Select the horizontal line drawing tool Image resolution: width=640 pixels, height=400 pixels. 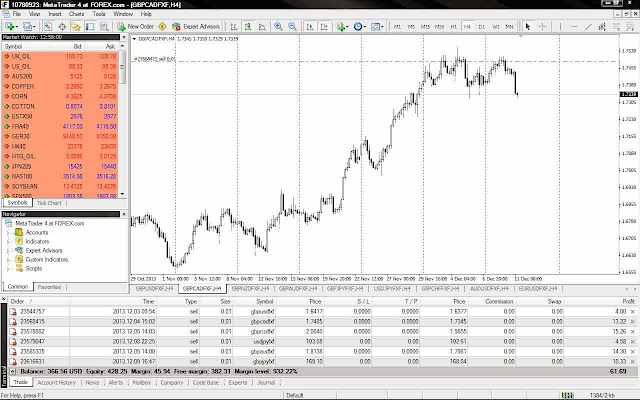tap(574, 27)
